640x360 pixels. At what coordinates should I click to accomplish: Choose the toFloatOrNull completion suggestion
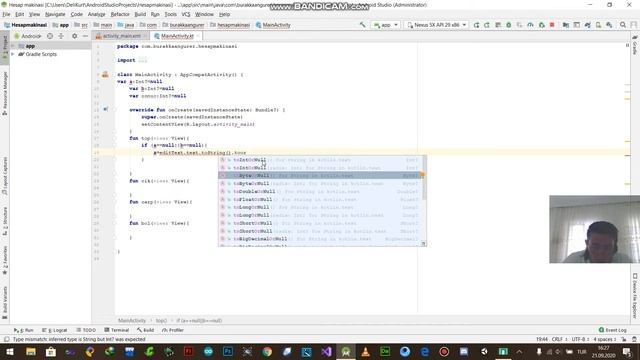coord(320,200)
